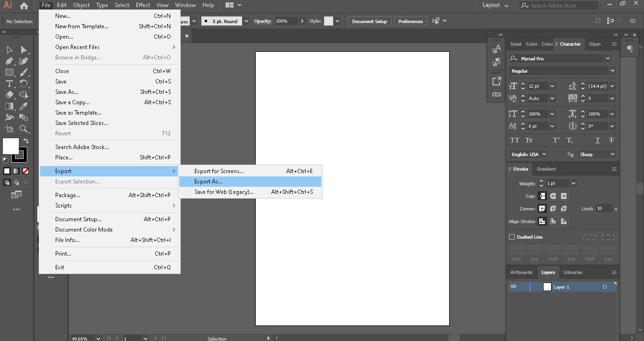Screen dimensions: 644x341
Task: Select the Round Cap stroke icon
Action: pos(553,196)
